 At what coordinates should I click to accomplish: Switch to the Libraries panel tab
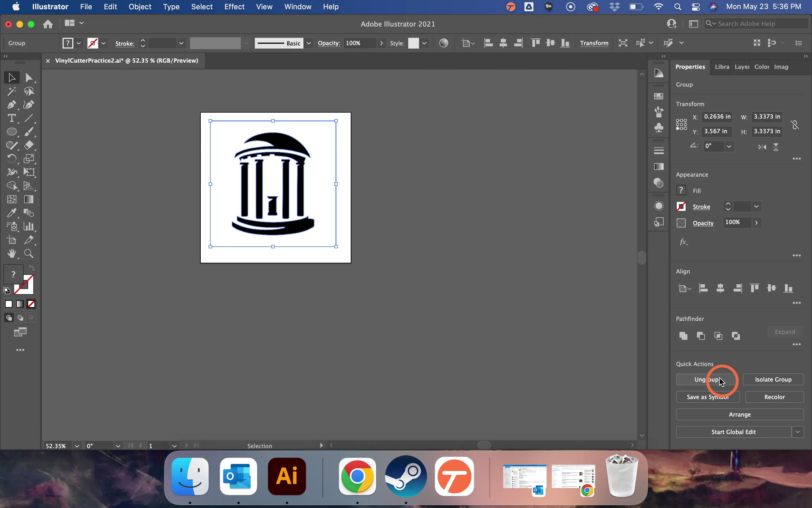(722, 67)
